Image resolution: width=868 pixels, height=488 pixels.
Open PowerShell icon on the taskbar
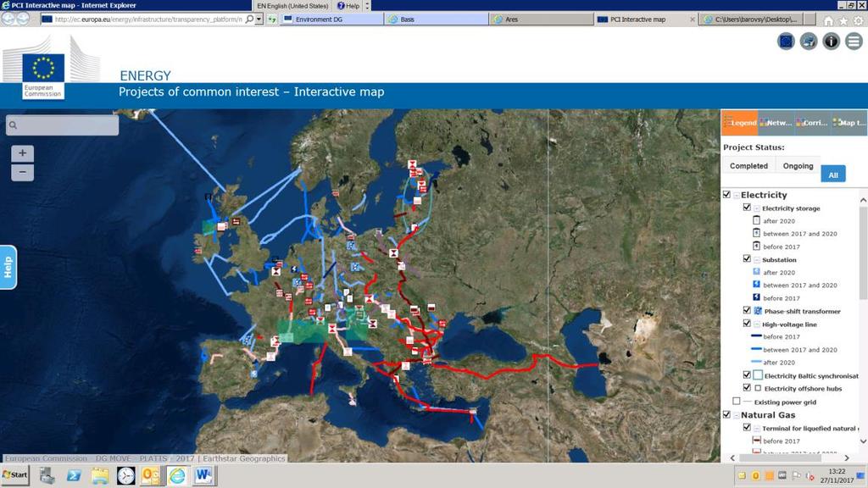coord(74,475)
